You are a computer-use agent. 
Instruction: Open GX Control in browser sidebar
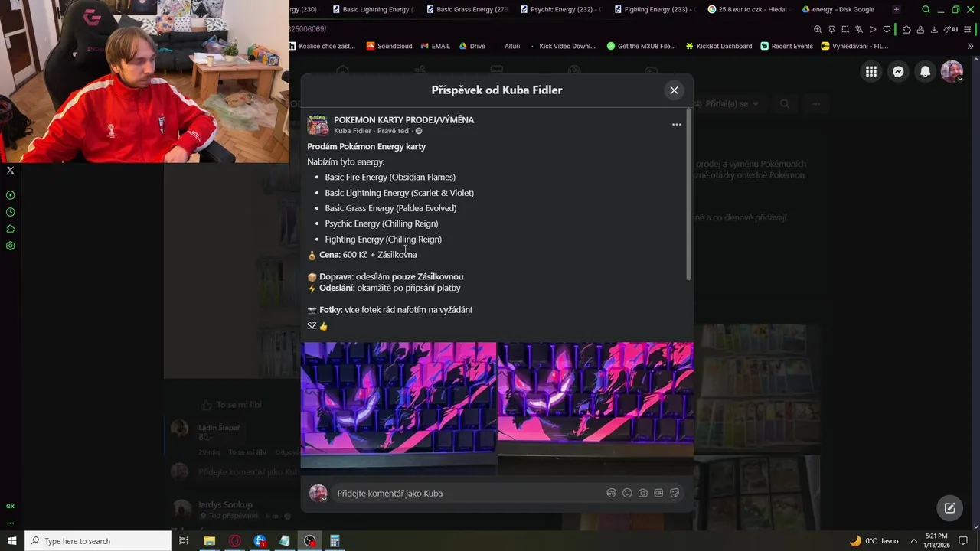click(11, 506)
